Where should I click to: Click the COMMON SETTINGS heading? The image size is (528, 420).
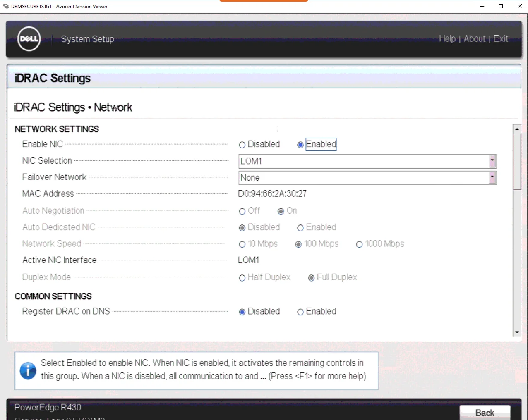click(53, 296)
